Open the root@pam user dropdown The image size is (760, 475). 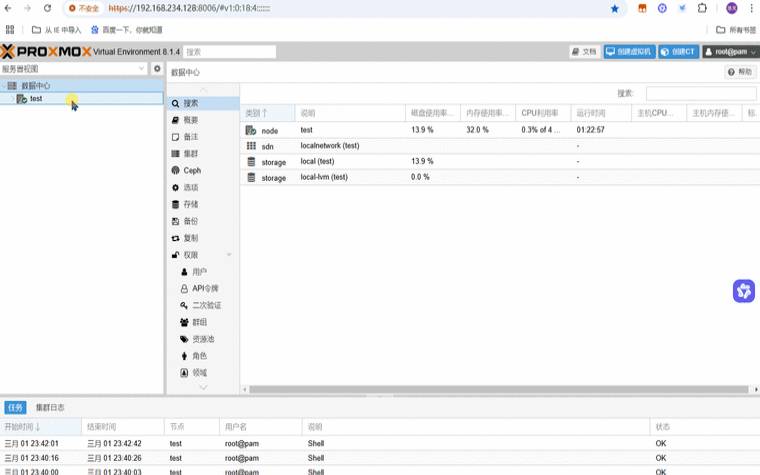point(728,51)
